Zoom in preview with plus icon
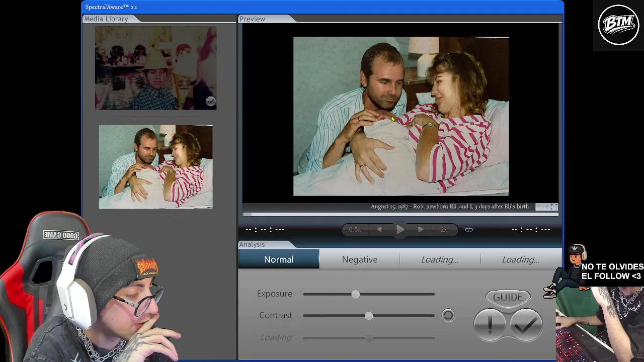Screen dimensions: 644x362 coord(546,207)
